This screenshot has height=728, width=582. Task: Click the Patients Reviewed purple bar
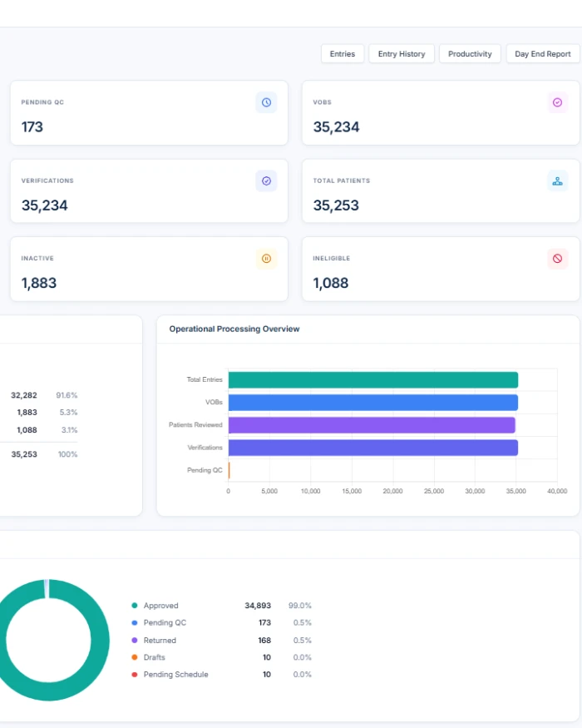tap(372, 425)
